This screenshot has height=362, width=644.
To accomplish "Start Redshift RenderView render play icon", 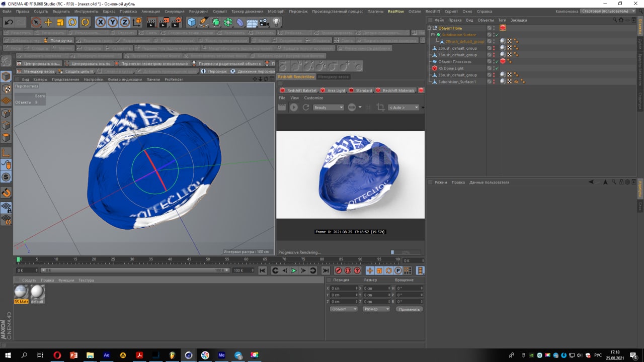I will tap(294, 107).
